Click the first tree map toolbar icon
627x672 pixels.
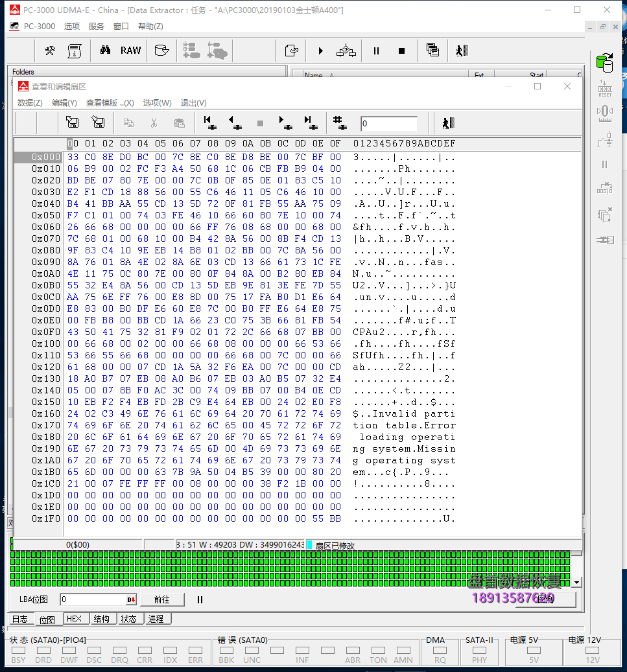click(191, 51)
